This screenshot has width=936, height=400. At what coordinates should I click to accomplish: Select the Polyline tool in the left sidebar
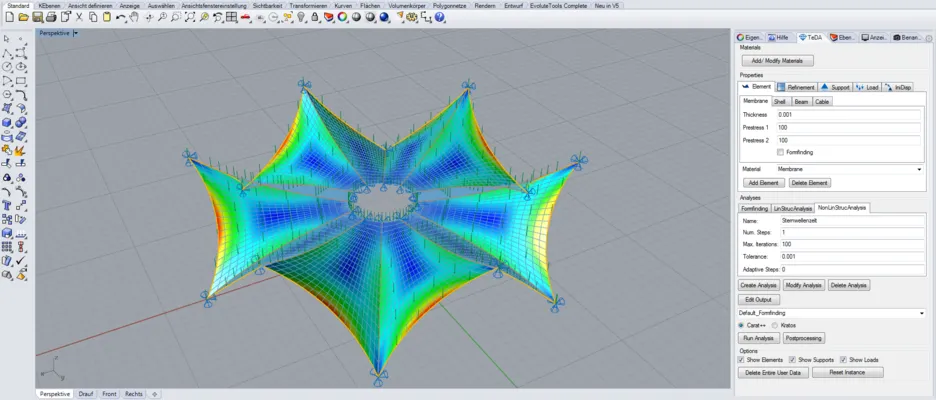tap(7, 53)
